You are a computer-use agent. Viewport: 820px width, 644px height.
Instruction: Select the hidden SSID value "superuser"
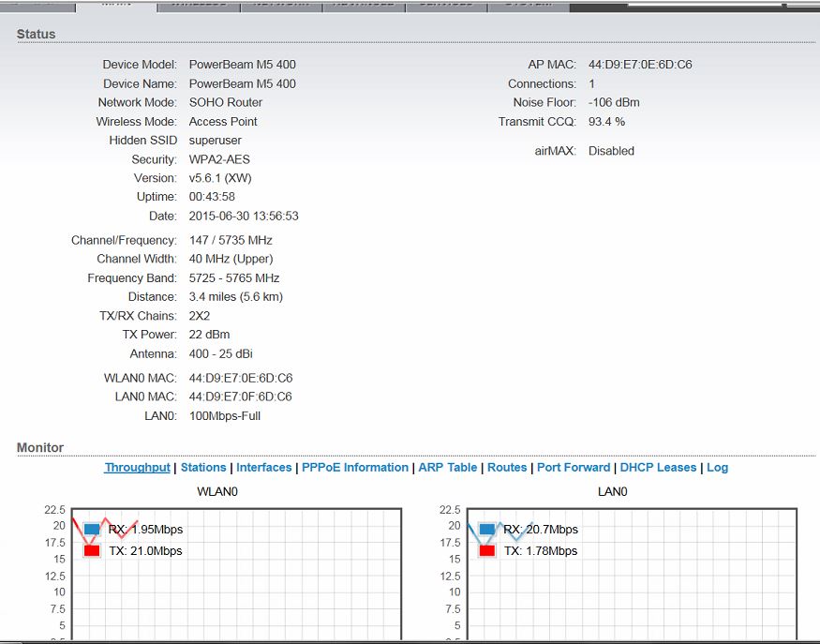click(x=216, y=141)
